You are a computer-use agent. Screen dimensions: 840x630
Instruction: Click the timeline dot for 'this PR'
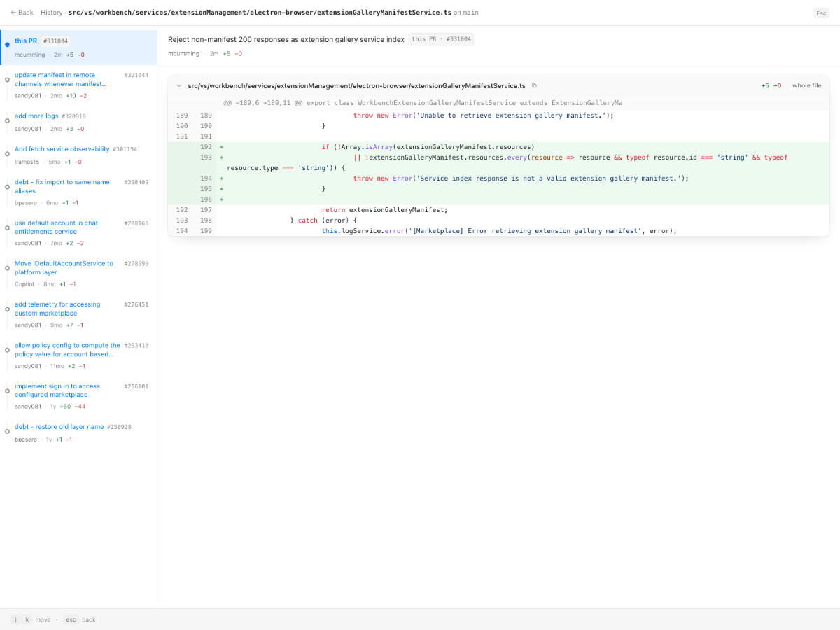coord(7,44)
